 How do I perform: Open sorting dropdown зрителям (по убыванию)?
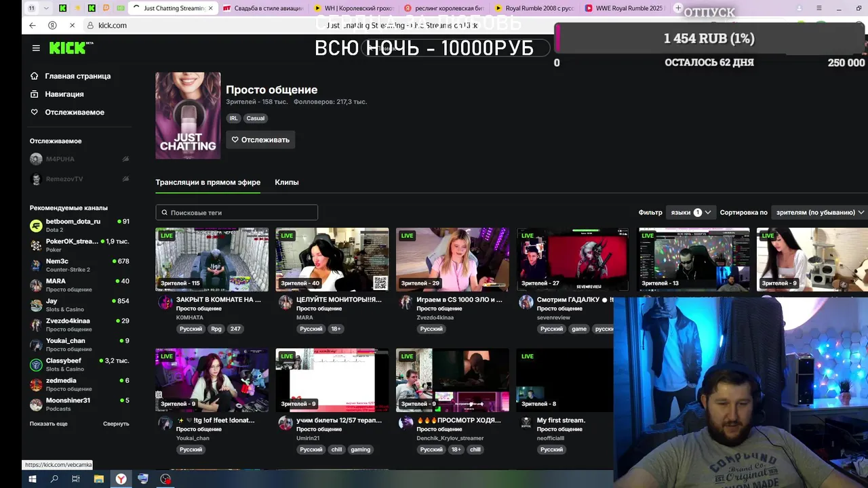click(x=820, y=212)
